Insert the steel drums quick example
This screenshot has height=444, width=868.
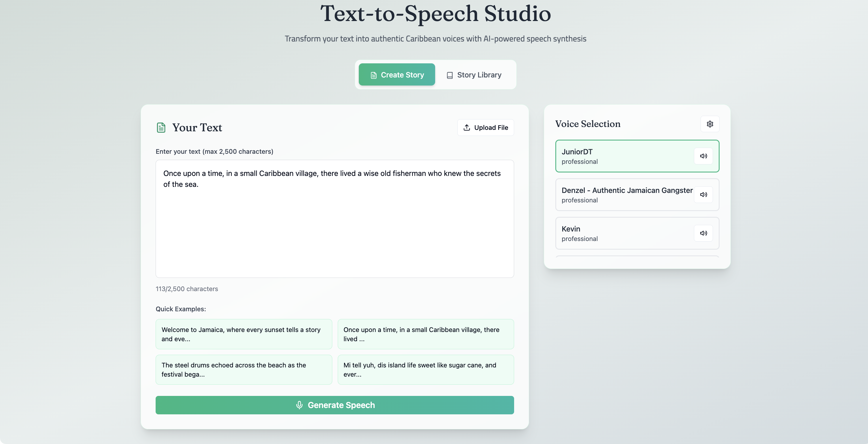[x=244, y=370]
